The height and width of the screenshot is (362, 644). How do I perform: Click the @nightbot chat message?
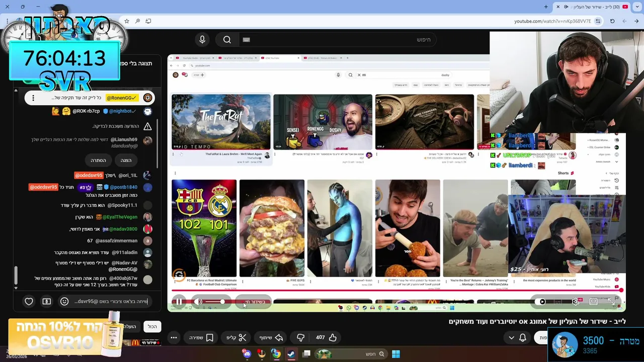[102, 111]
